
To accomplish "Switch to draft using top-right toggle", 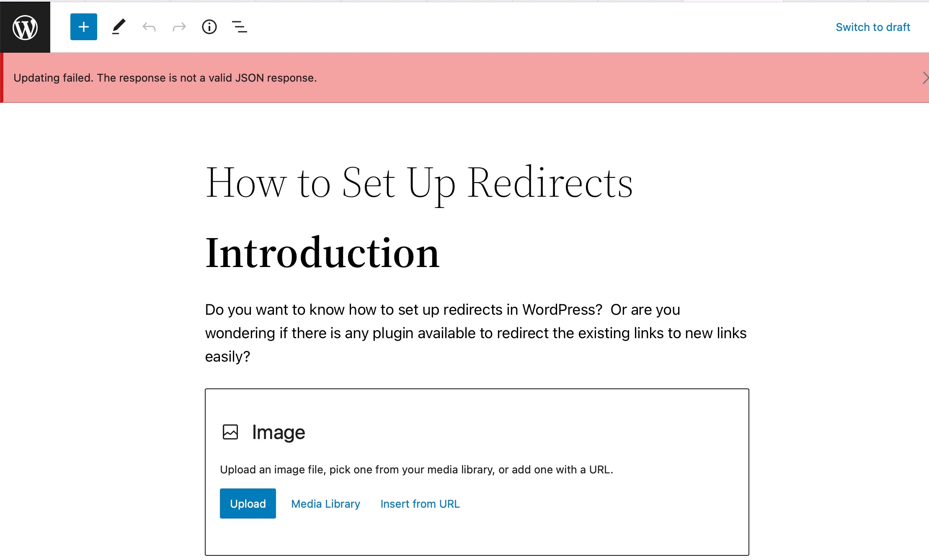I will [x=872, y=26].
